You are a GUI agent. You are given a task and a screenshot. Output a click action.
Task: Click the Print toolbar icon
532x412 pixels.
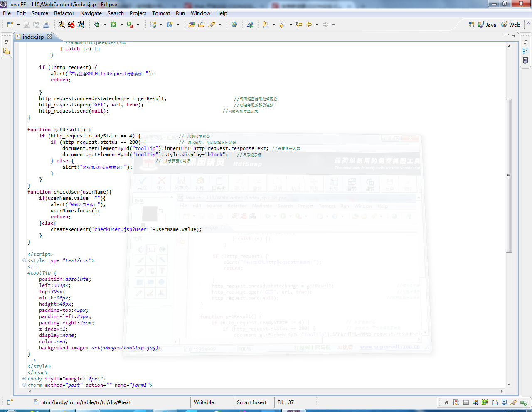(46, 25)
